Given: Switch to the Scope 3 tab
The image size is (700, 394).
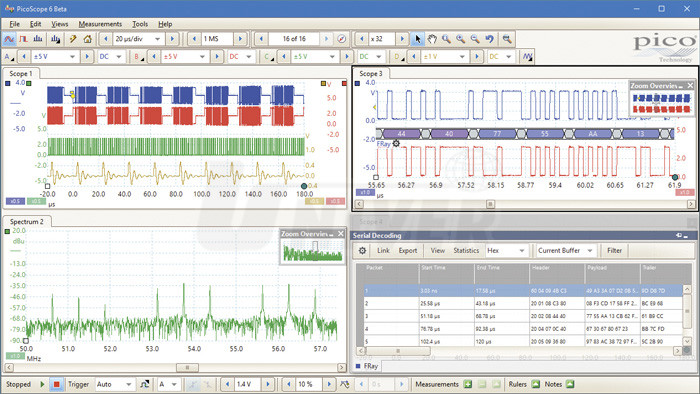Looking at the screenshot, I should pos(371,74).
